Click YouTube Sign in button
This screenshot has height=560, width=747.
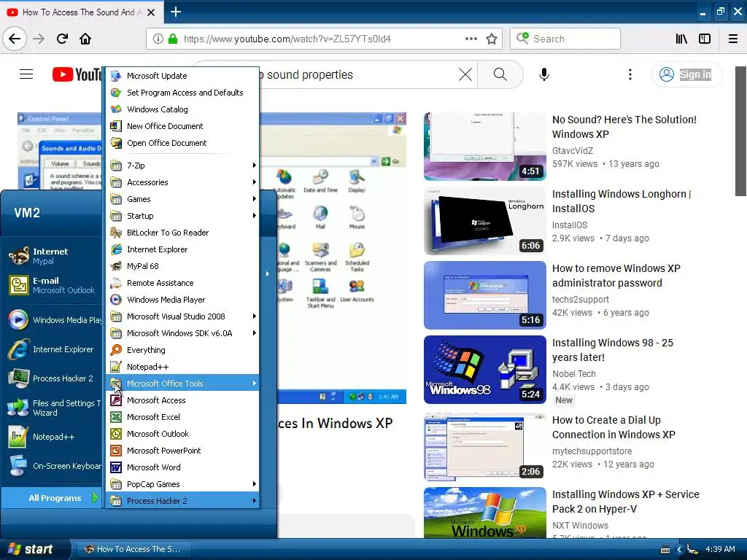(686, 74)
